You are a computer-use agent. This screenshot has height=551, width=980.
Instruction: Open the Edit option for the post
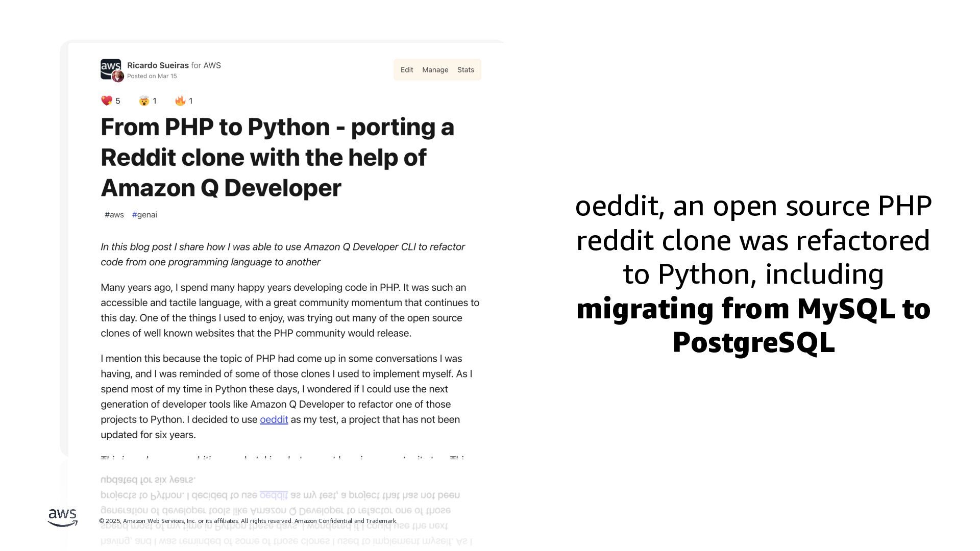(x=407, y=70)
